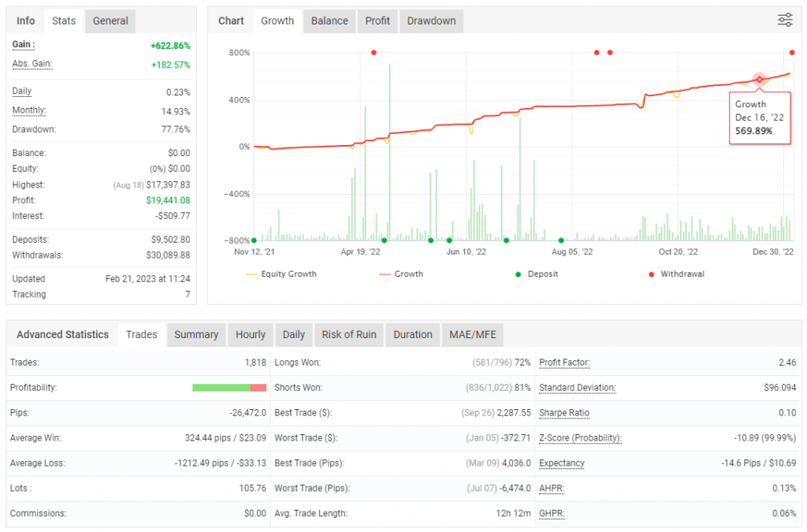The width and height of the screenshot is (807, 532).
Task: Open the Hourly analysis tab
Action: tap(250, 334)
